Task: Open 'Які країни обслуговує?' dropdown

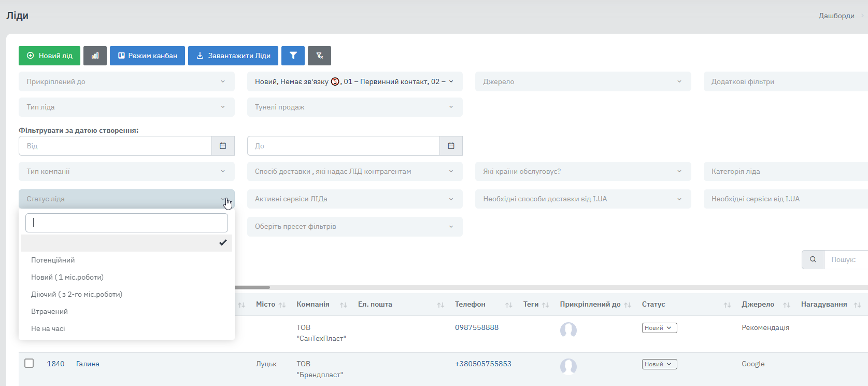Action: coord(583,171)
